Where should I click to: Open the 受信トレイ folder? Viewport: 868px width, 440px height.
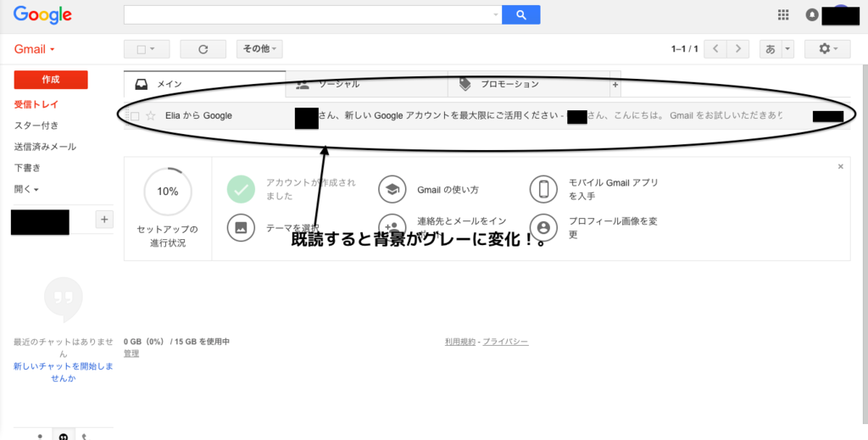tap(36, 104)
